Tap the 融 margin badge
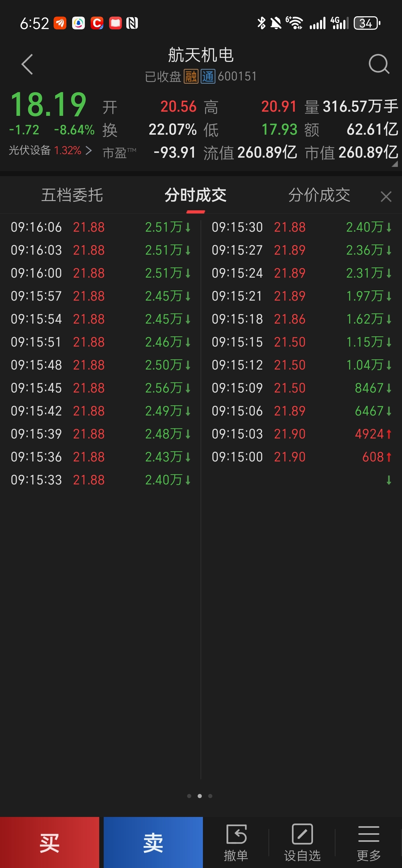 click(x=191, y=77)
